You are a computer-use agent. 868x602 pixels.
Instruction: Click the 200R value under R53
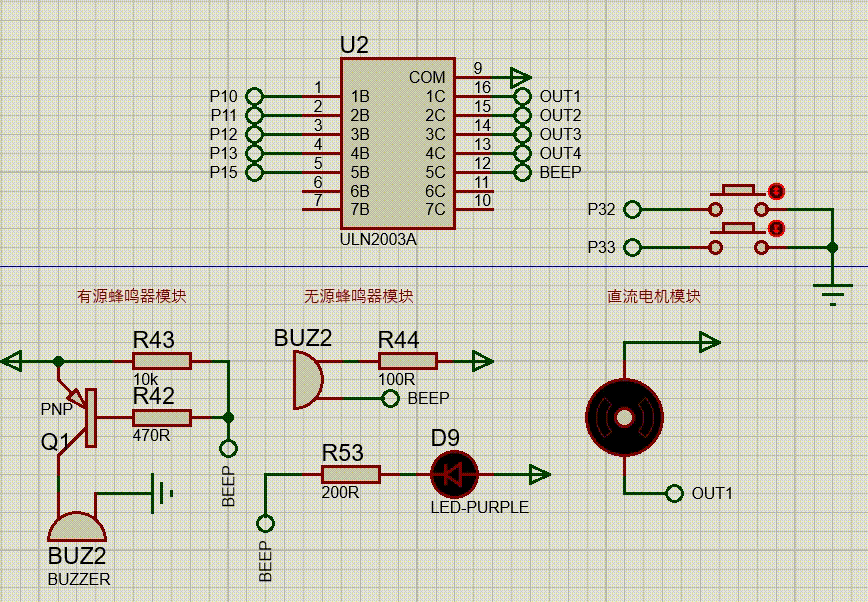point(340,492)
